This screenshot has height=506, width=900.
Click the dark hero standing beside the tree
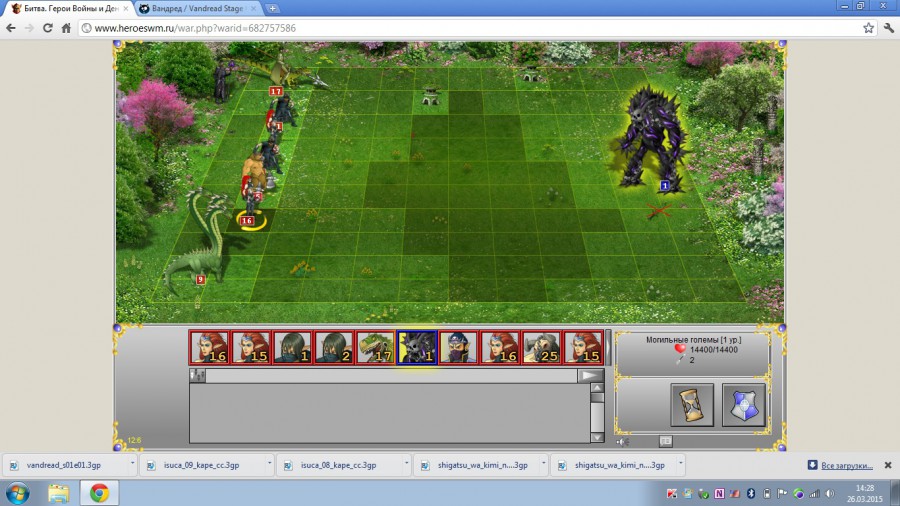point(222,82)
